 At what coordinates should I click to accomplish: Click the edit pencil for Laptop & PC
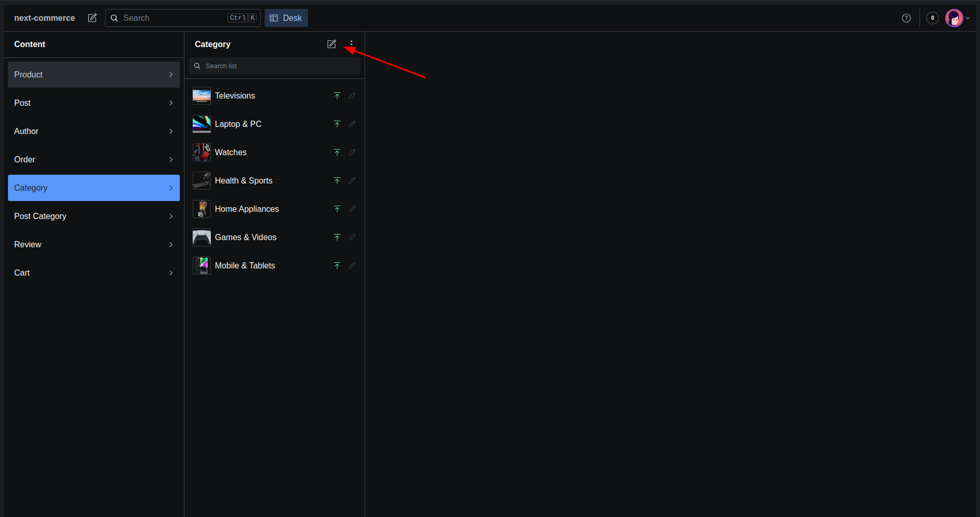352,124
